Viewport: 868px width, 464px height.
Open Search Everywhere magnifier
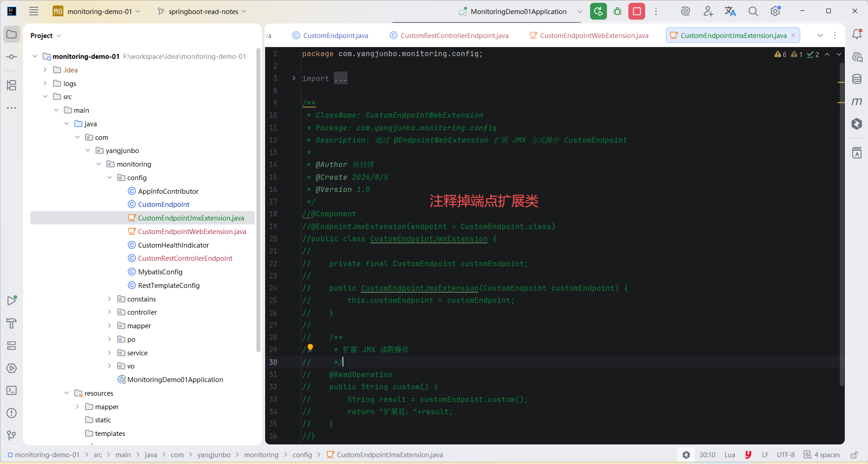[x=753, y=11]
